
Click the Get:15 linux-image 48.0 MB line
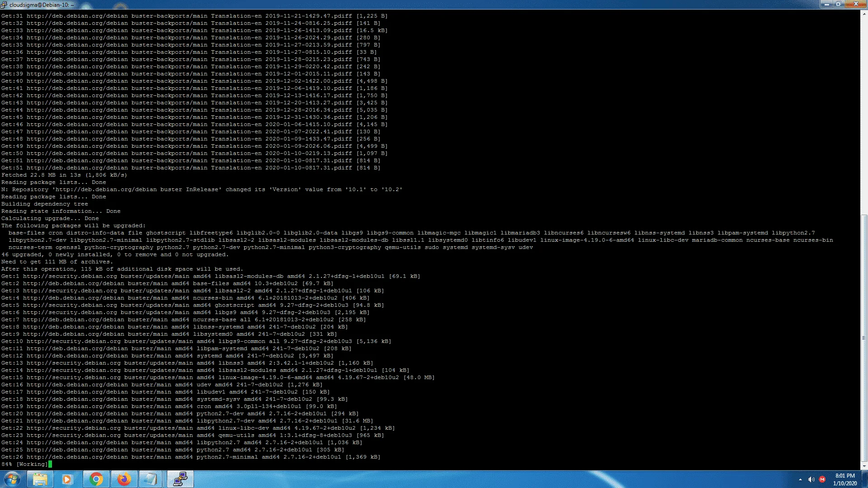pyautogui.click(x=218, y=377)
